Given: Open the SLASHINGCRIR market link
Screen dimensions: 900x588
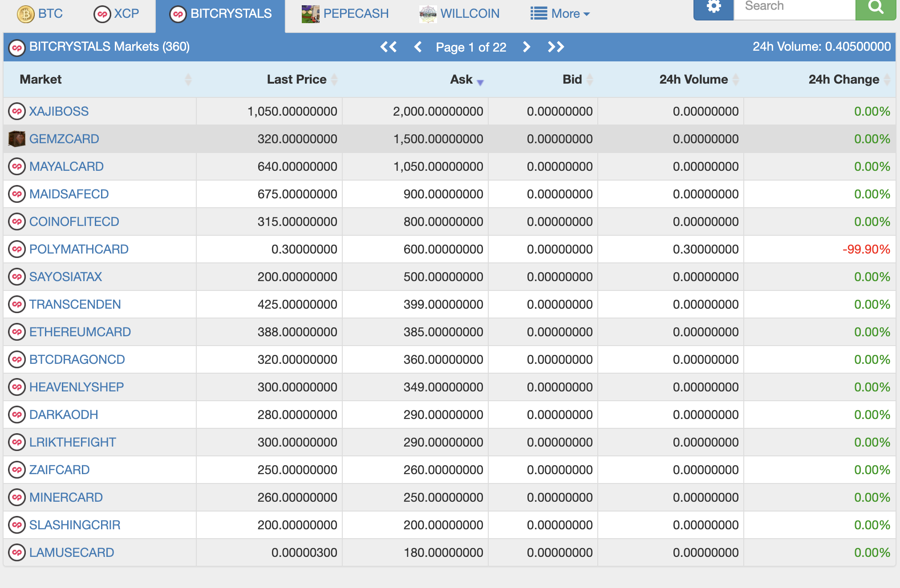Looking at the screenshot, I should coord(75,525).
